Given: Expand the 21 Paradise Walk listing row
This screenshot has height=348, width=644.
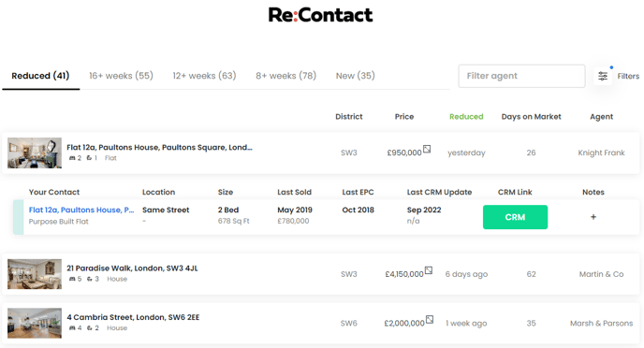Looking at the screenshot, I should pos(321,274).
